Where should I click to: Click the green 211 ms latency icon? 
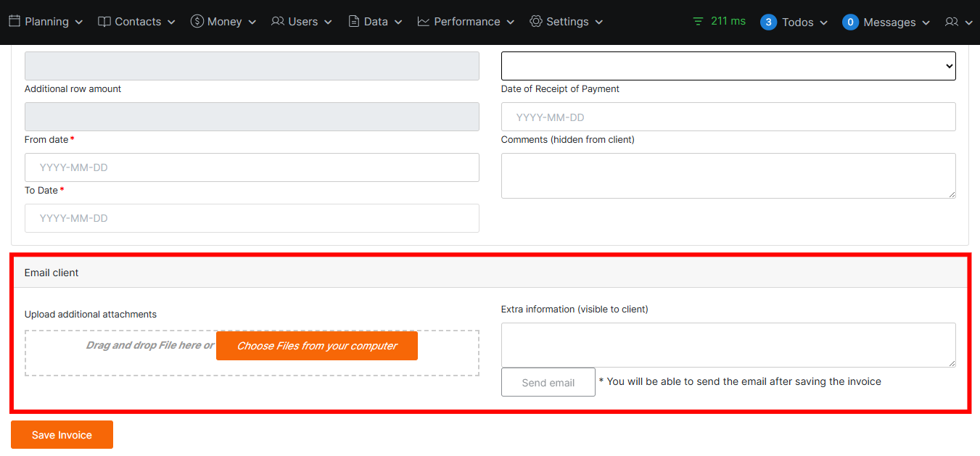tap(698, 22)
